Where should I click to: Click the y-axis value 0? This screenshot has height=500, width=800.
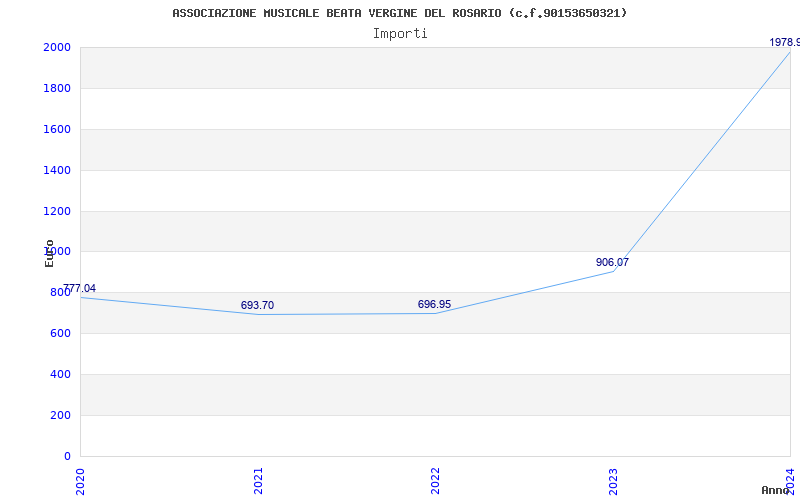(67, 456)
